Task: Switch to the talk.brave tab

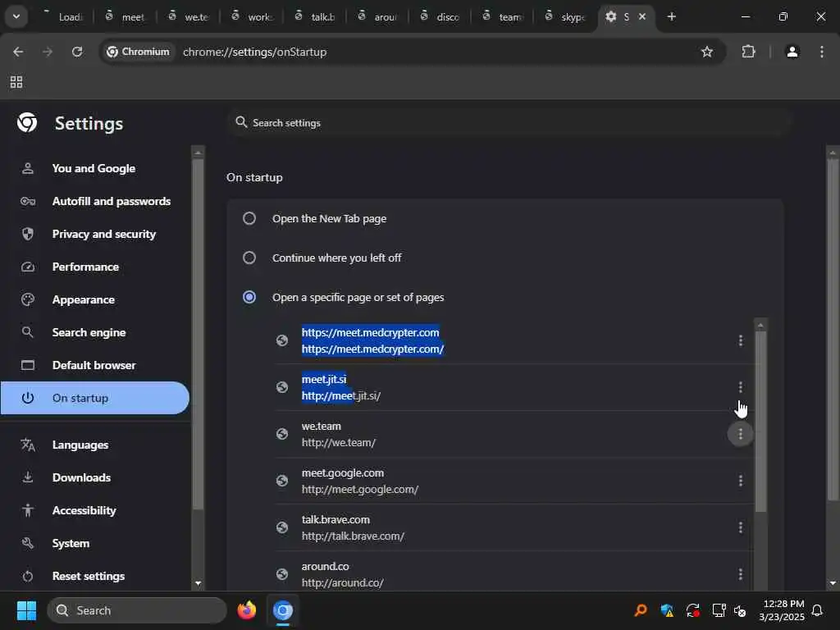Action: point(315,16)
